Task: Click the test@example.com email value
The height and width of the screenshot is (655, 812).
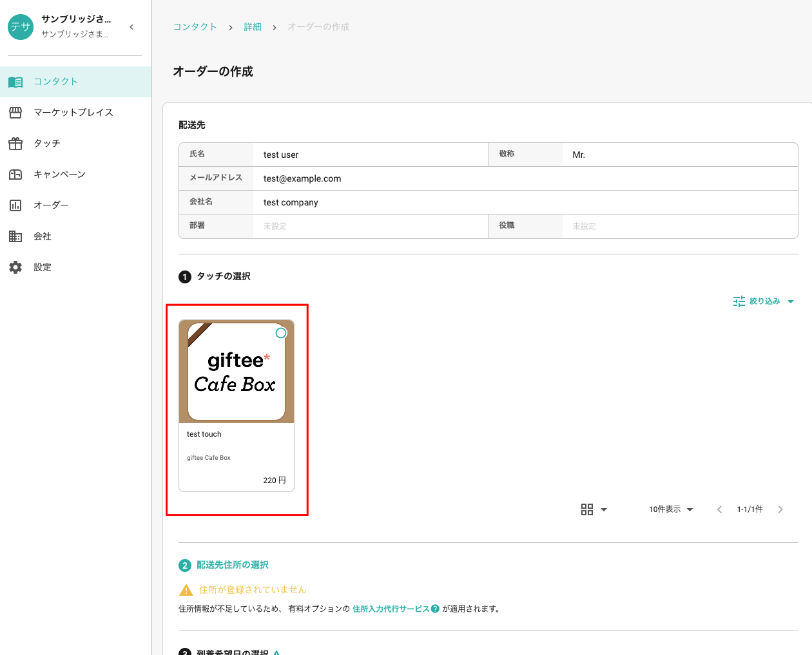Action: tap(302, 179)
